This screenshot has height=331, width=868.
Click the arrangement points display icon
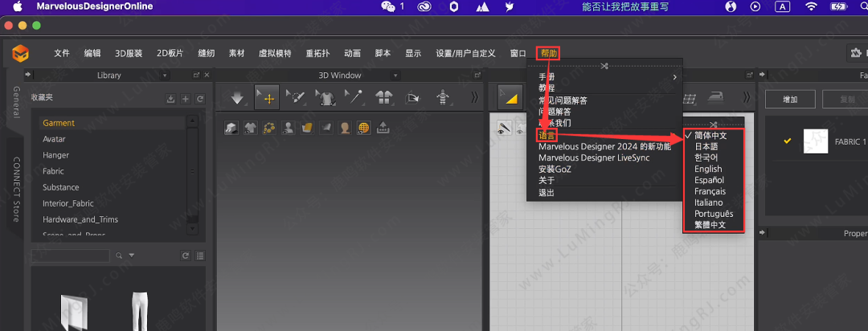click(269, 128)
